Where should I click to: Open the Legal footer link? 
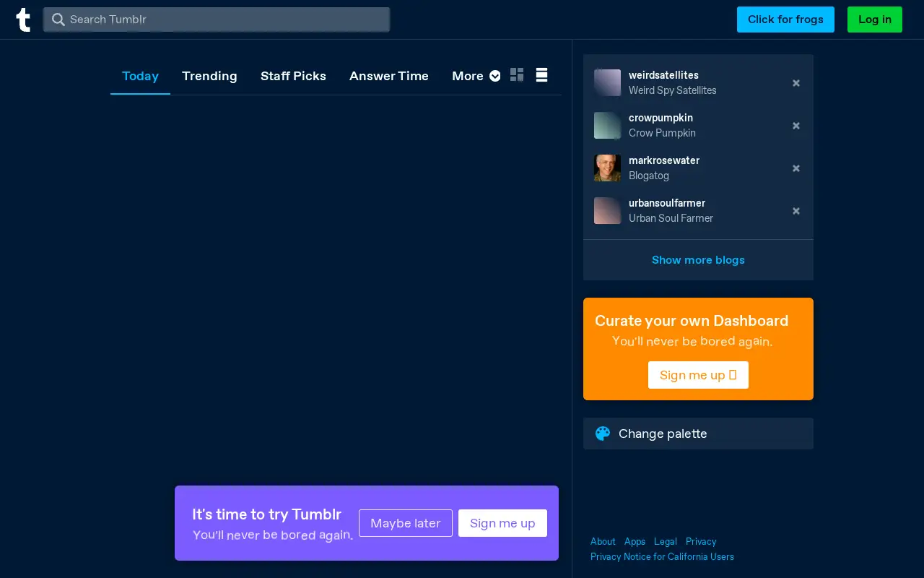666,541
